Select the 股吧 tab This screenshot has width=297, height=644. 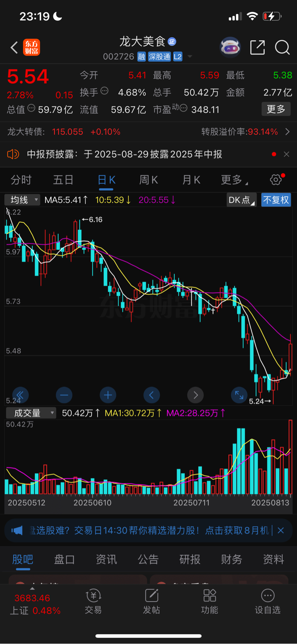pyautogui.click(x=23, y=559)
